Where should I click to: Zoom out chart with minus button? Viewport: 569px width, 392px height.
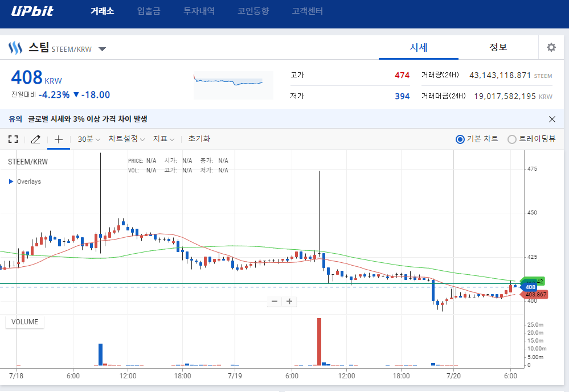coord(275,301)
